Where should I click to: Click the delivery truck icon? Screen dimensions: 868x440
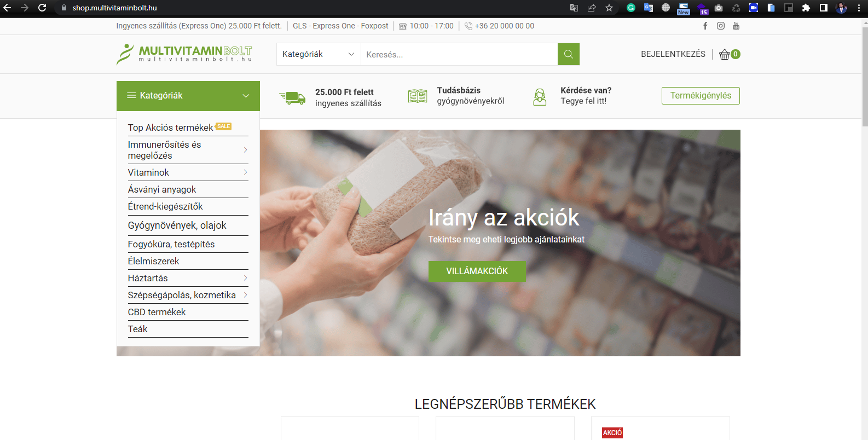point(292,97)
